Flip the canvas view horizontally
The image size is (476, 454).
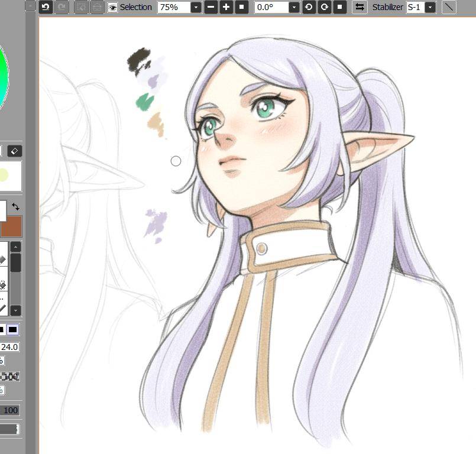point(359,7)
